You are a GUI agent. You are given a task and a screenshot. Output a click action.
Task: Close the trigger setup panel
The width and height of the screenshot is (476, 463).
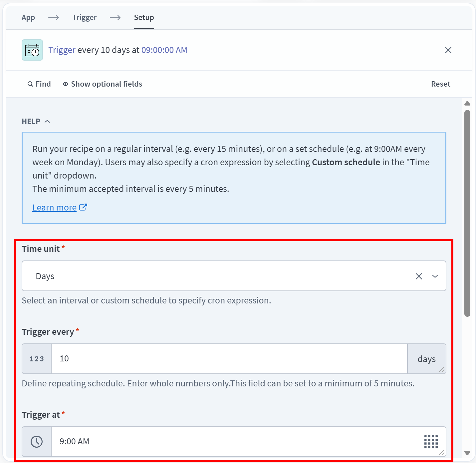(x=448, y=50)
